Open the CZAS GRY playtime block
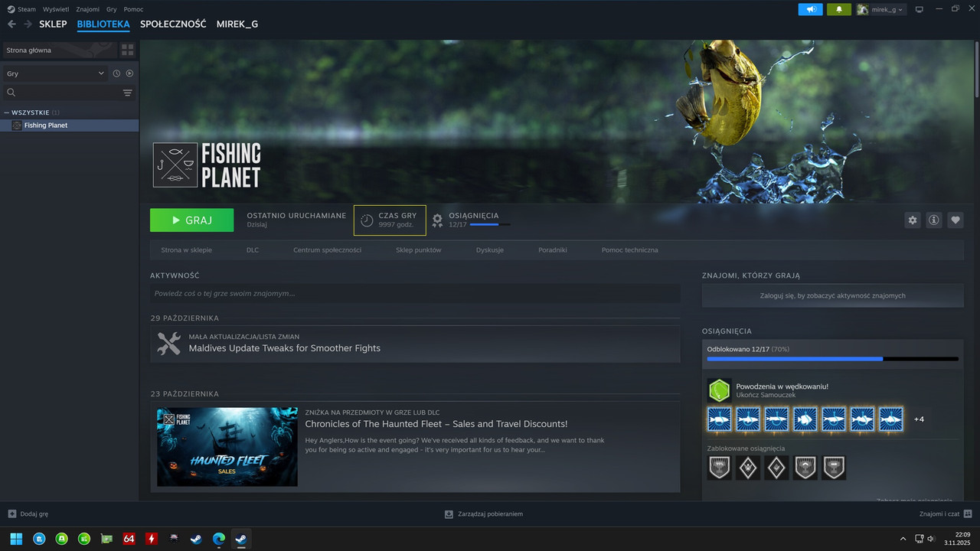 point(390,220)
